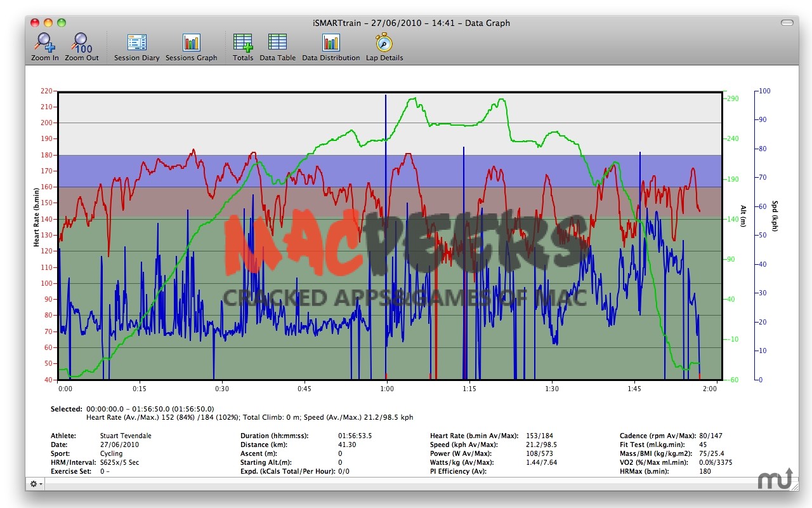Click the Duration value 01:56:53.5

point(355,436)
